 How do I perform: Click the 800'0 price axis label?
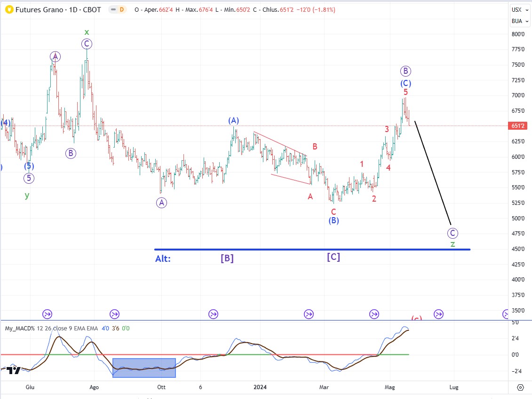(x=518, y=34)
